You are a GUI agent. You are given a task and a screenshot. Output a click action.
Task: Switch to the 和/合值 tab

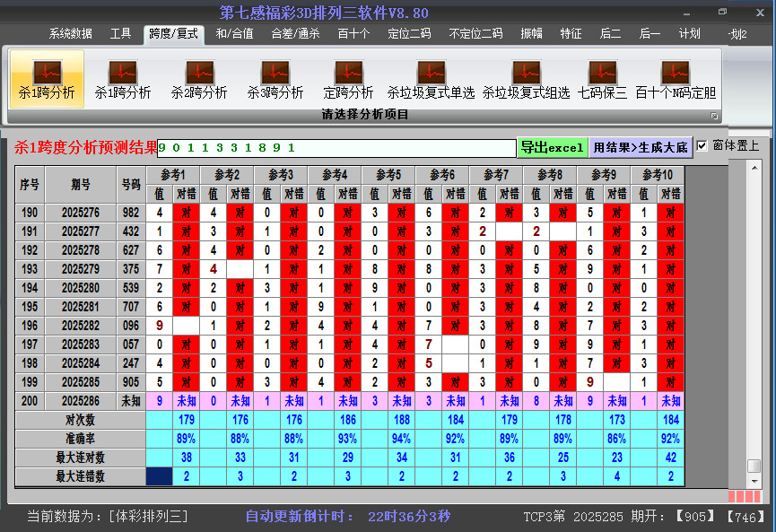(234, 34)
